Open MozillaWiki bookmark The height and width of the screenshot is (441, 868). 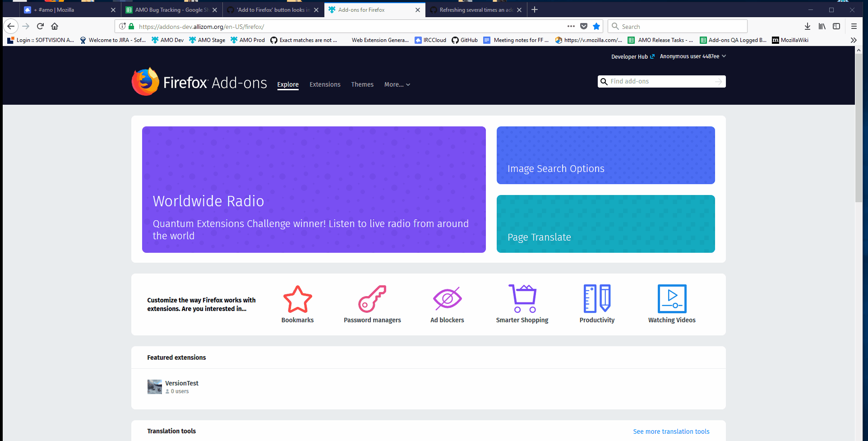[790, 40]
